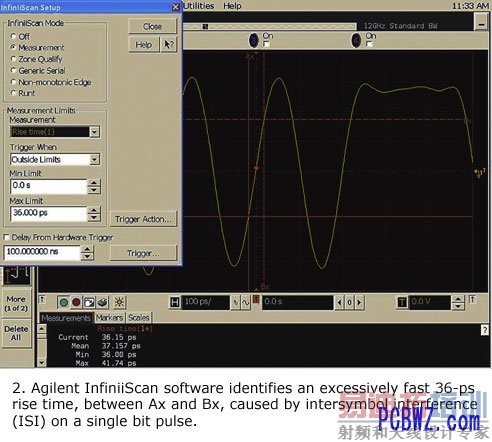Click the orange time reference marker icon
492x442 pixels.
tap(256, 299)
